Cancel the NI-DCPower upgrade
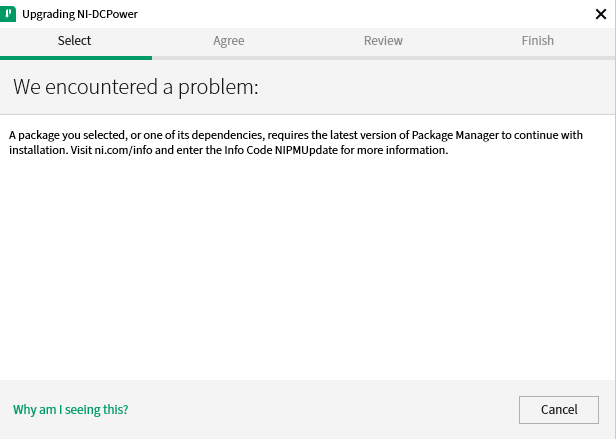Screen dimensions: 616x439 [559, 410]
